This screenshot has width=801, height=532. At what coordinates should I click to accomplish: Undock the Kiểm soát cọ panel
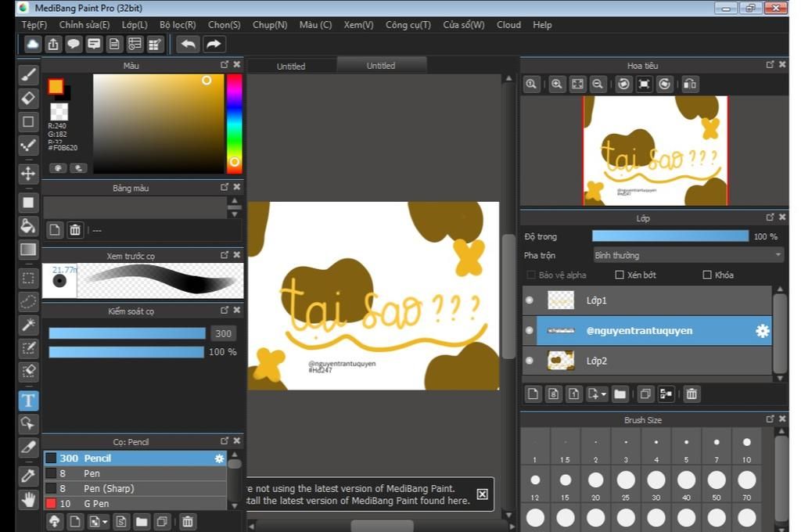coord(224,311)
